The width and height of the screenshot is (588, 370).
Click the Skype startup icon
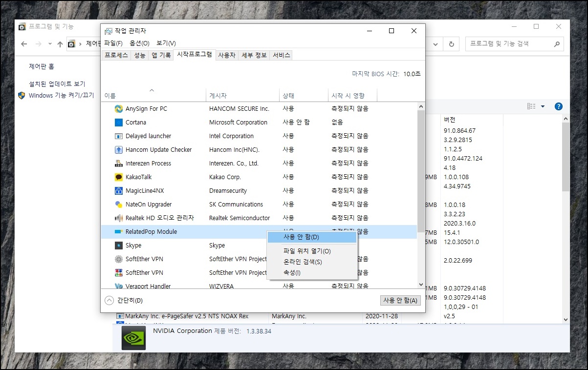click(118, 246)
